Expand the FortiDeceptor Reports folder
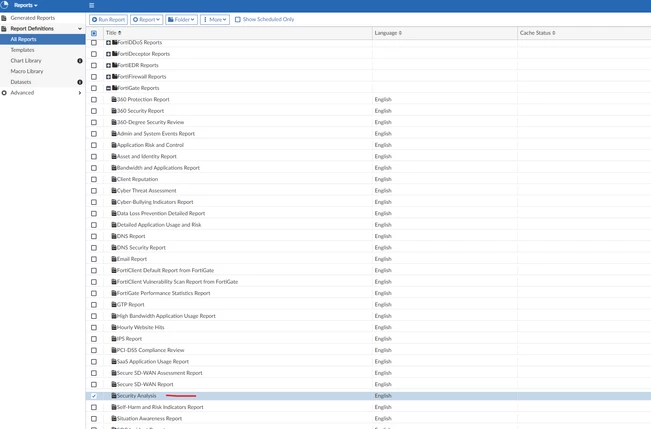 pyautogui.click(x=108, y=54)
